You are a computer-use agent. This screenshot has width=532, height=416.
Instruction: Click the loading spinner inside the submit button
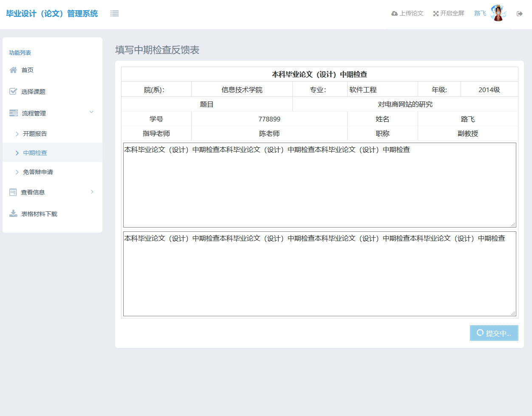coord(480,333)
